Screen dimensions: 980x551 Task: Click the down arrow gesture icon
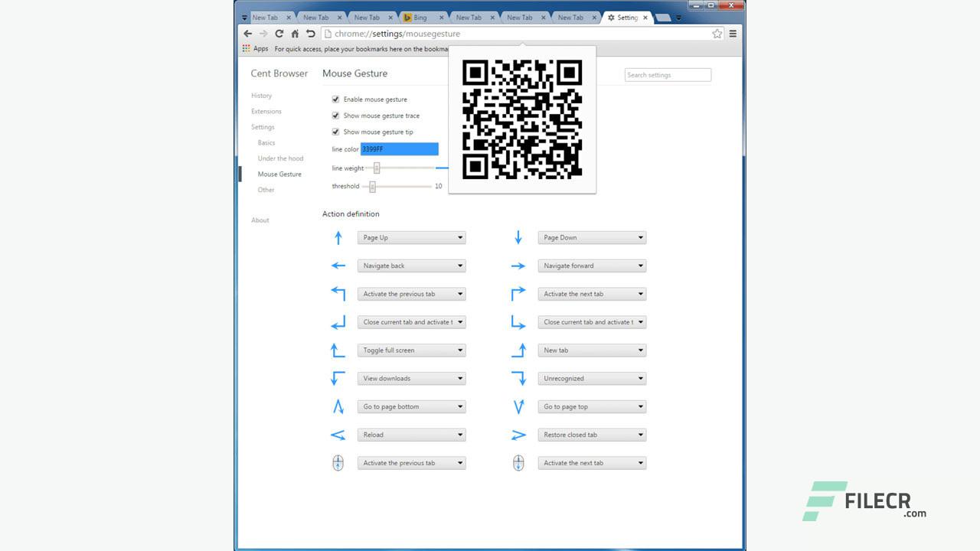518,238
